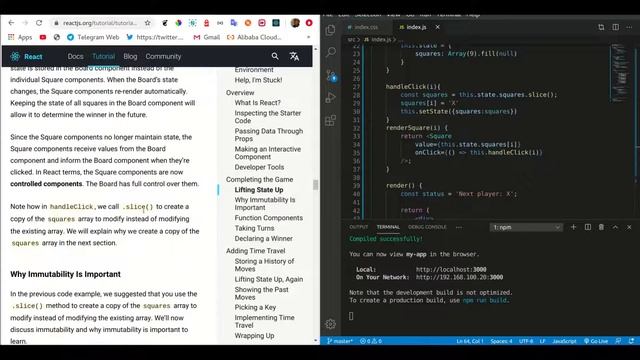Go to 'Developer Tools' sidebar link
Screen dimensions: 640x360
(x=259, y=167)
